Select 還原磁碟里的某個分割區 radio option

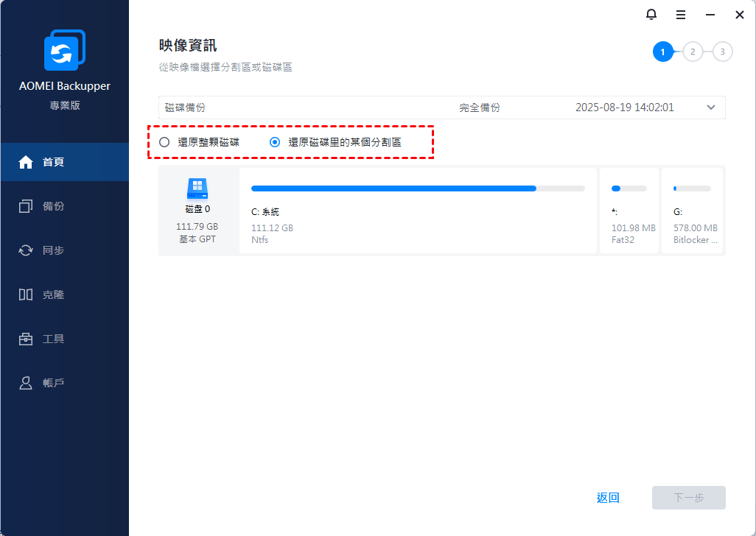pyautogui.click(x=275, y=142)
